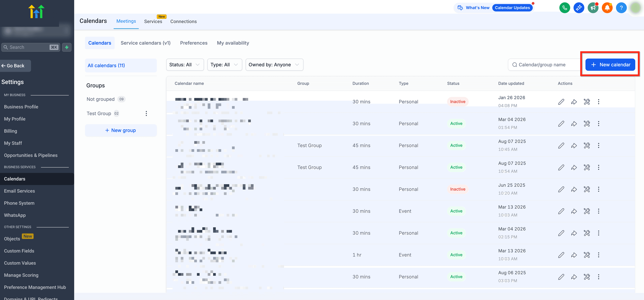The image size is (644, 300).
Task: Edit the calendar updated Jan 26 2026
Action: [561, 102]
